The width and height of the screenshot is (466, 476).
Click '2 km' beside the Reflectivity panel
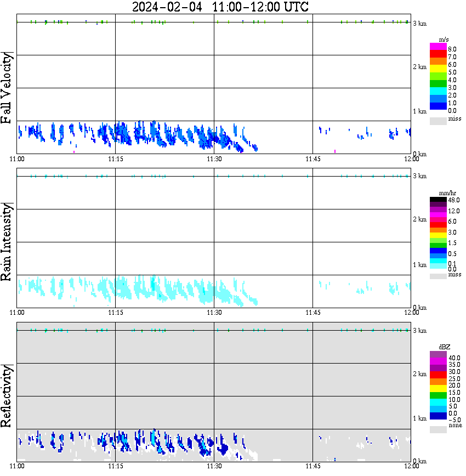pos(419,375)
